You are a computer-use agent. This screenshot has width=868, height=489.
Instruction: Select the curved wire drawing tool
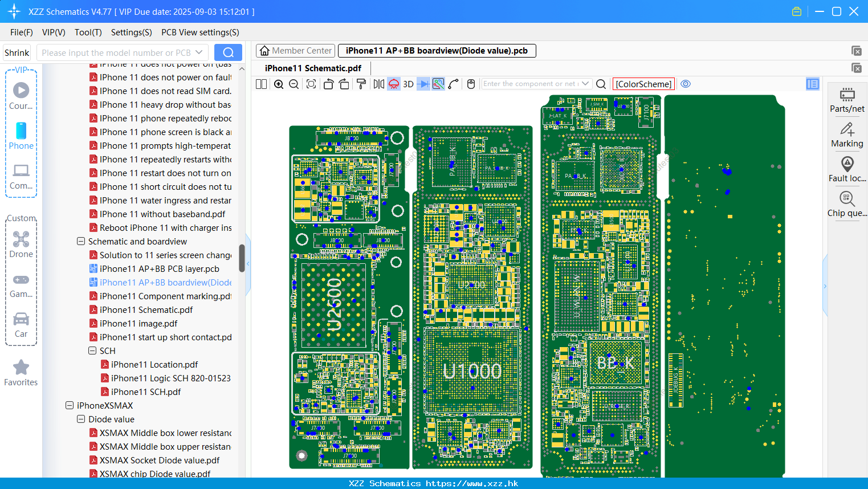tap(454, 84)
